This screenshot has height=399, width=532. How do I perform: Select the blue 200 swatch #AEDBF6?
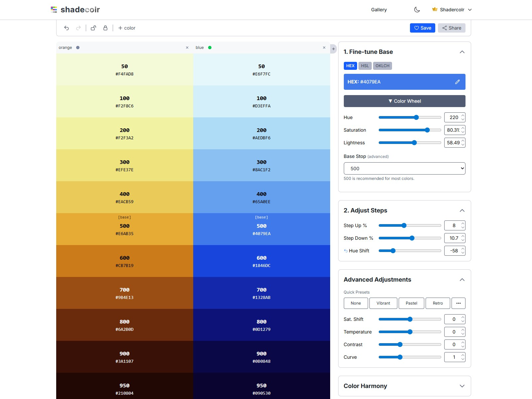tap(262, 133)
